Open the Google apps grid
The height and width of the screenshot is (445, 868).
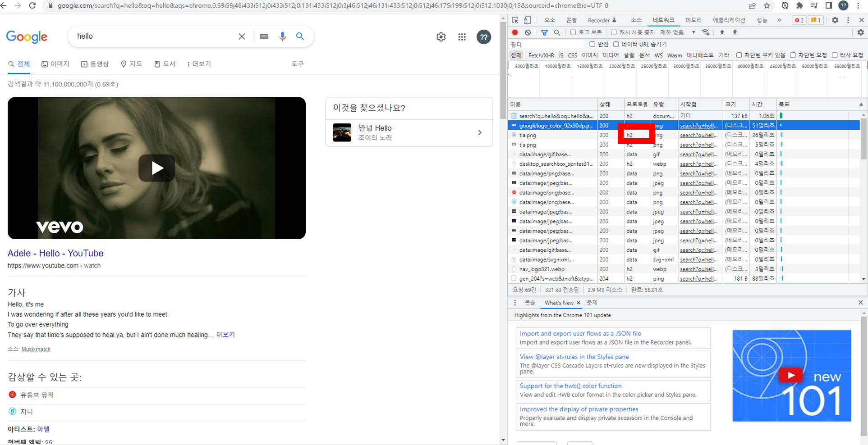coord(462,37)
